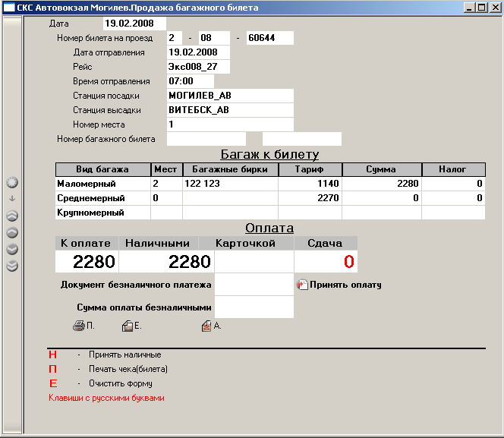Click the Дата отправления field
504x438 pixels.
198,52
